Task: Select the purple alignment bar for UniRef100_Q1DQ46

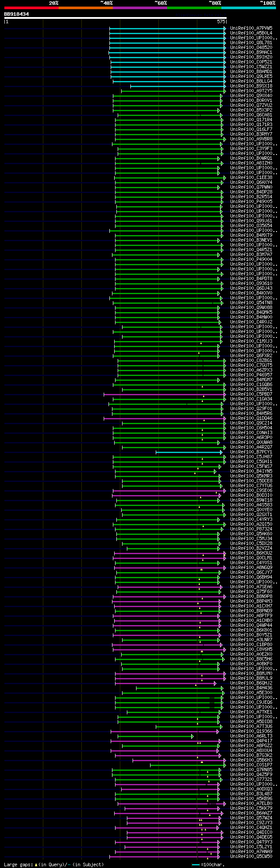Action: click(165, 418)
